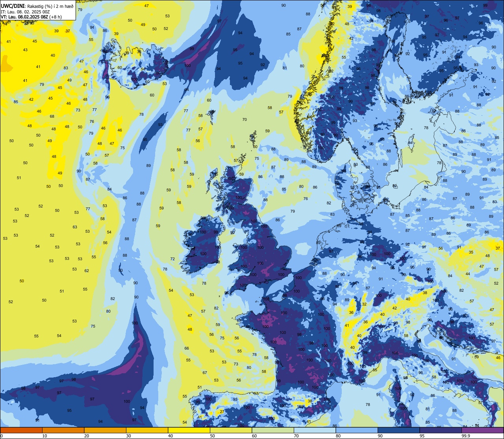The height and width of the screenshot is (439, 504).
Task: Click the 'VT: Lau. 08.02.2025 08Z (+8 h)' line
Action: tap(31, 17)
